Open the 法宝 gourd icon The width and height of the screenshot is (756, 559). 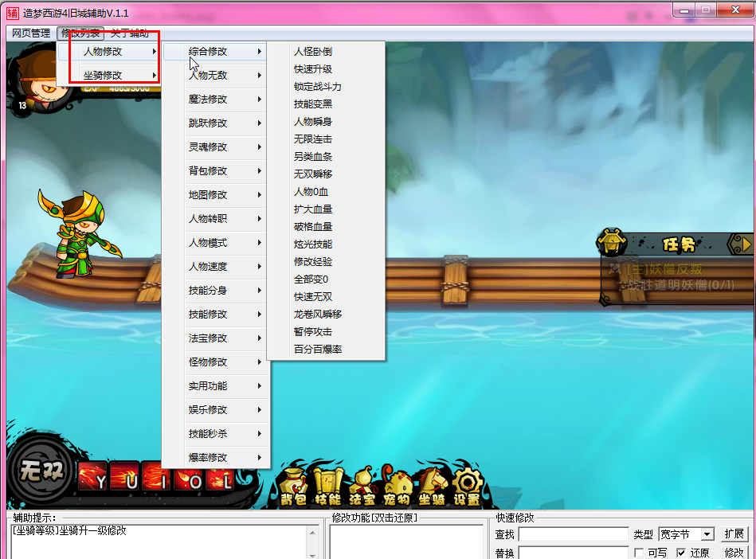(362, 486)
